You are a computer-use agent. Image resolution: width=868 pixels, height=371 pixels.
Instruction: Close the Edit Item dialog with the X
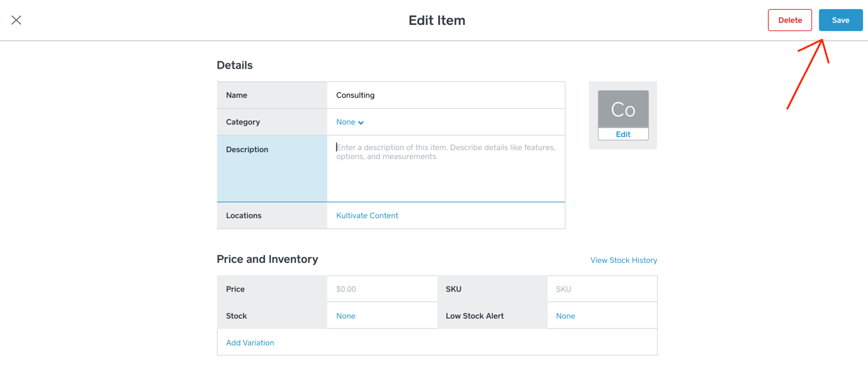pos(16,20)
